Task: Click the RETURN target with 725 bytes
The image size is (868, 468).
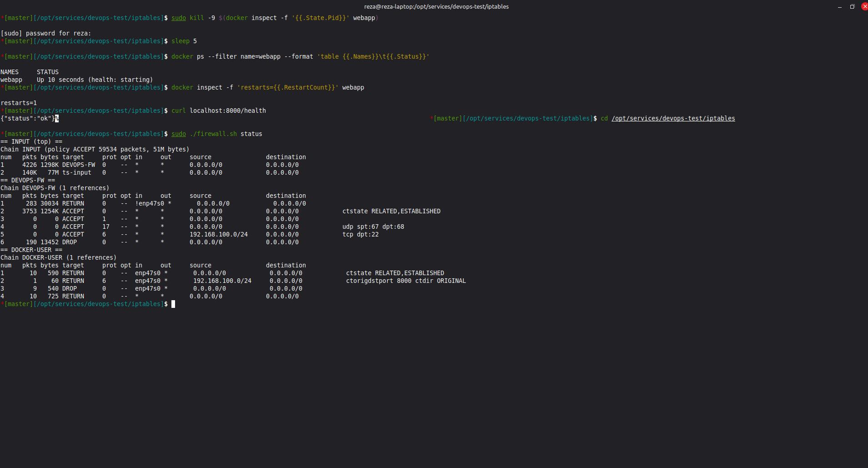Action: pos(73,296)
